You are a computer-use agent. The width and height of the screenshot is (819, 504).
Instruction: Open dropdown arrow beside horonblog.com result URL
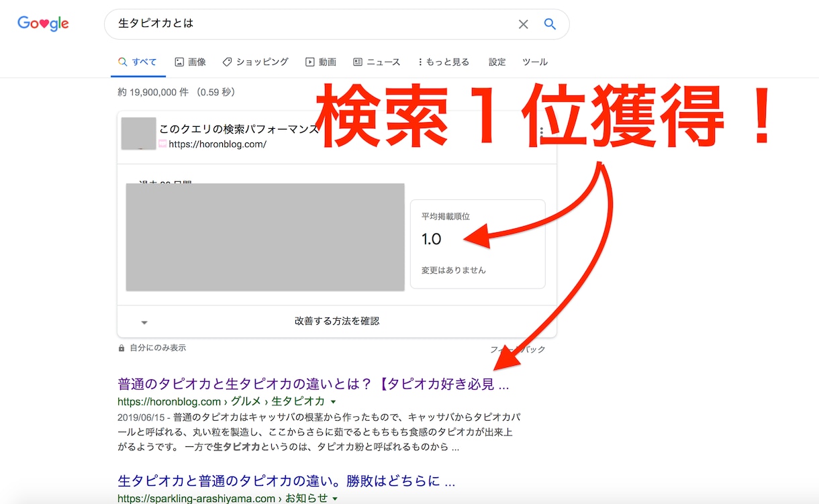click(334, 402)
